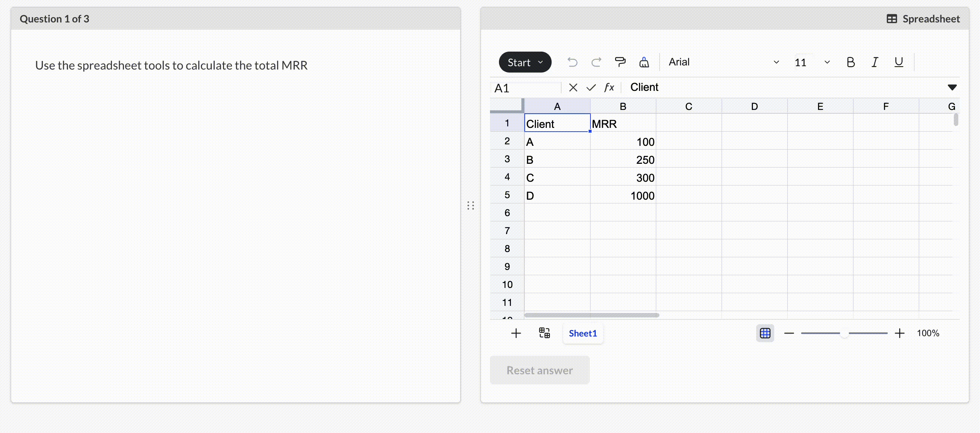Click the fx insert function icon

(x=609, y=87)
